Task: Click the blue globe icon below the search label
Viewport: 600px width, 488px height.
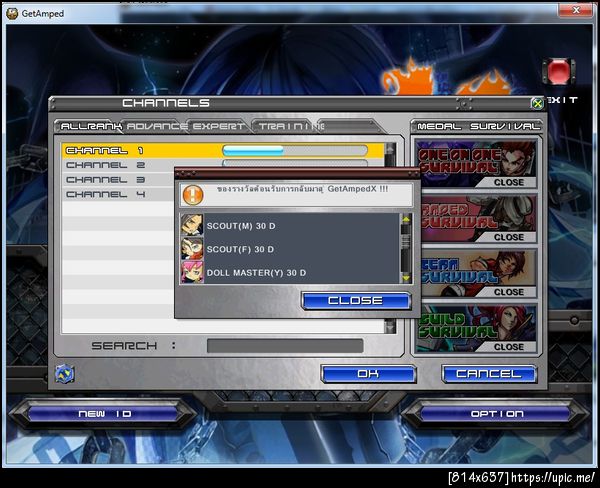Action: click(64, 374)
